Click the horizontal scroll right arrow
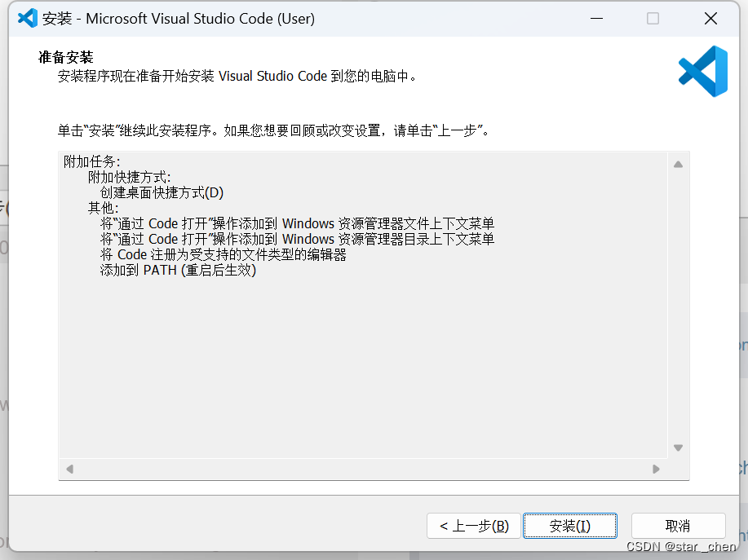The image size is (748, 560). pyautogui.click(x=656, y=469)
